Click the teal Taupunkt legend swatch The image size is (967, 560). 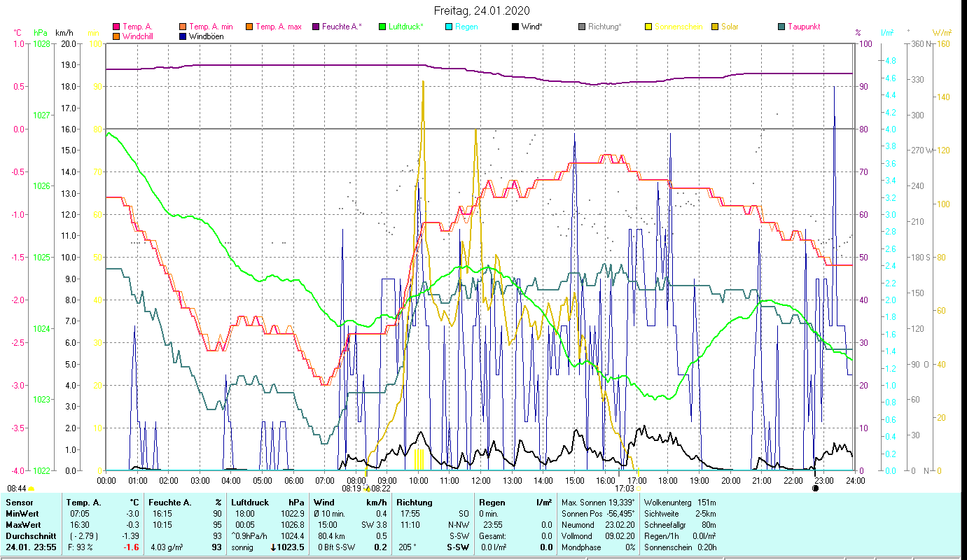(781, 27)
